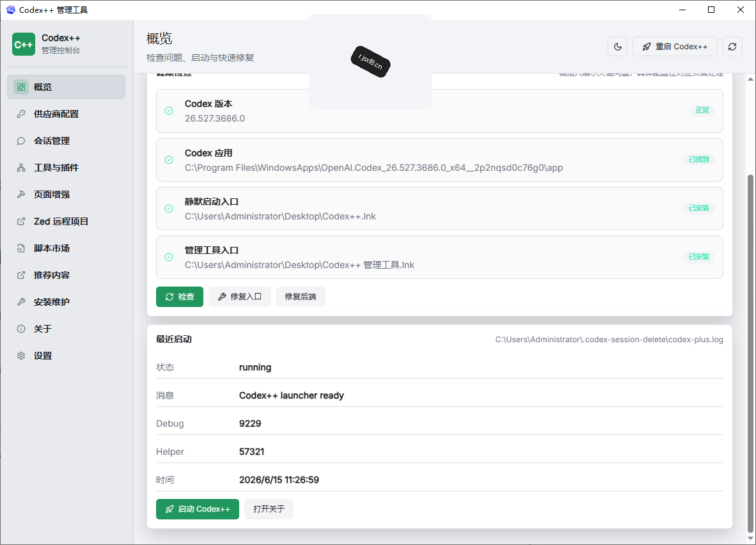Click the key icon beside 供应商配置
Screen dimensions: 756x545
tap(20, 114)
